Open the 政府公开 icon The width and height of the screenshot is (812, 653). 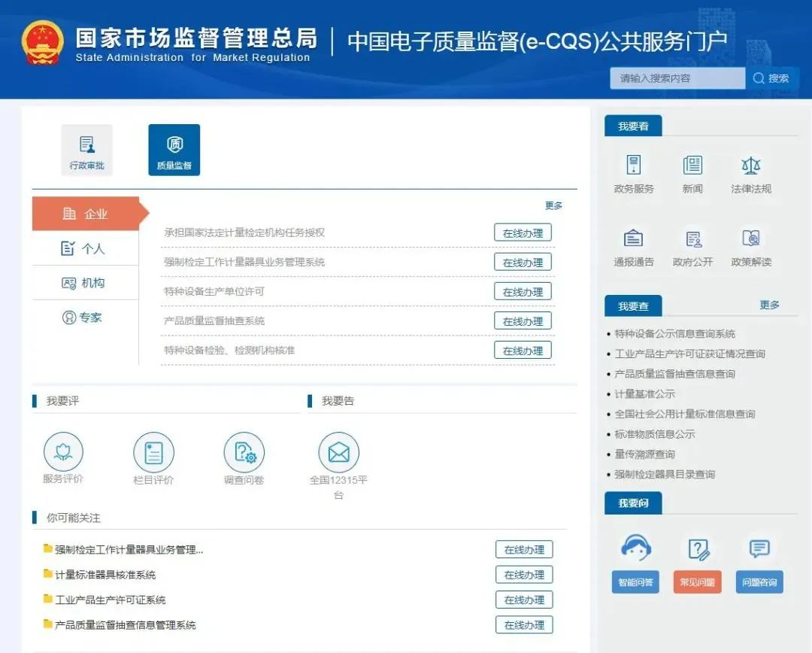693,238
